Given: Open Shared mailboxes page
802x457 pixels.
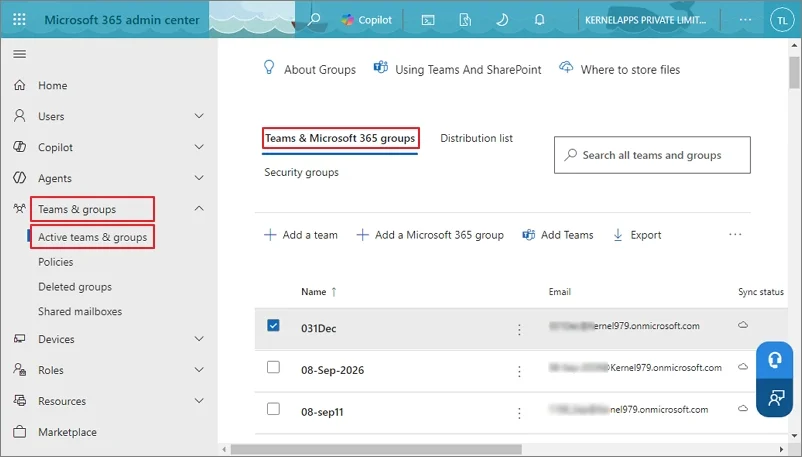Looking at the screenshot, I should click(80, 312).
